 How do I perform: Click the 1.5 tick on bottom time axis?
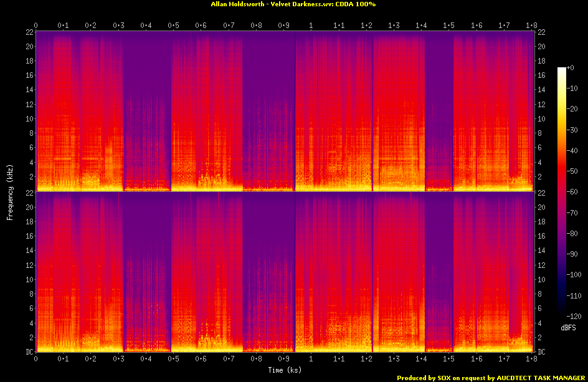(x=448, y=360)
